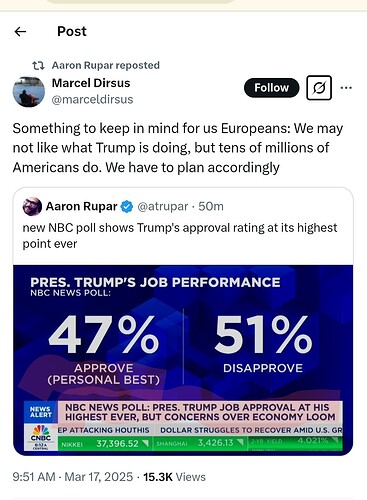
Task: Click the 9:51 AM Mar 17, 2025 timestamp
Action: coord(73,477)
